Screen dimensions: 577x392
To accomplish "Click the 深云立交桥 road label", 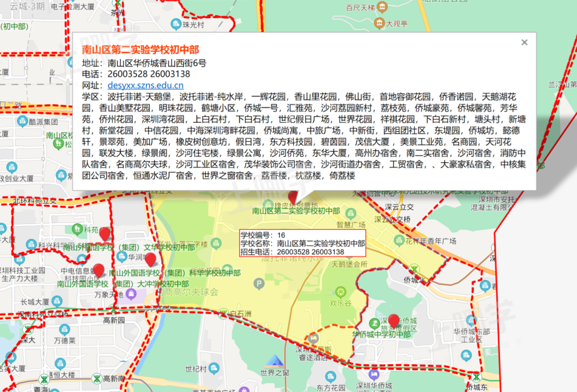I will 392,220.
